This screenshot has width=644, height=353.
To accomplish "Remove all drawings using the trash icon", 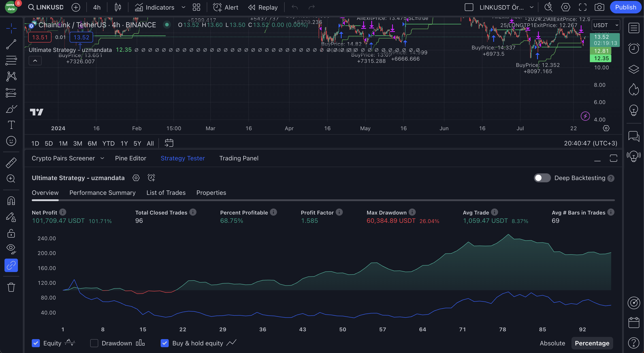I will coord(11,287).
